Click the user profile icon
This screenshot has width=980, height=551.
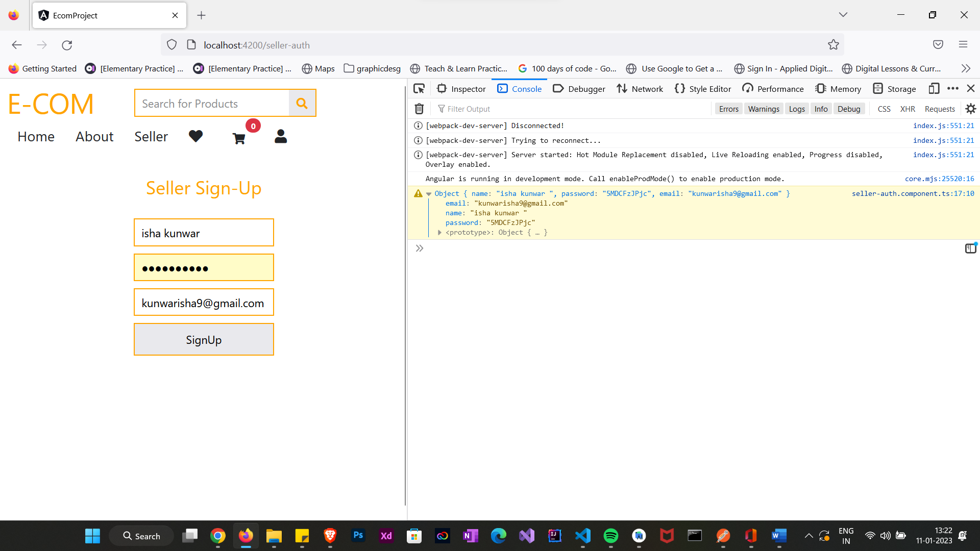tap(281, 136)
